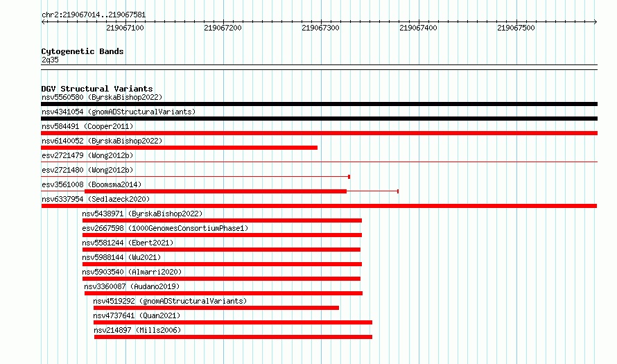
Task: Click the chr2:219067014..219067581 region label
Action: coord(94,15)
